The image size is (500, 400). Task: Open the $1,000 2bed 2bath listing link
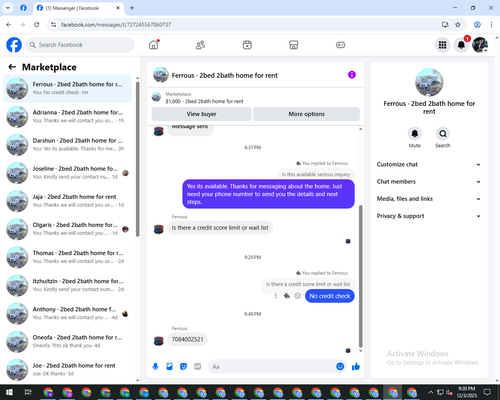coord(204,101)
